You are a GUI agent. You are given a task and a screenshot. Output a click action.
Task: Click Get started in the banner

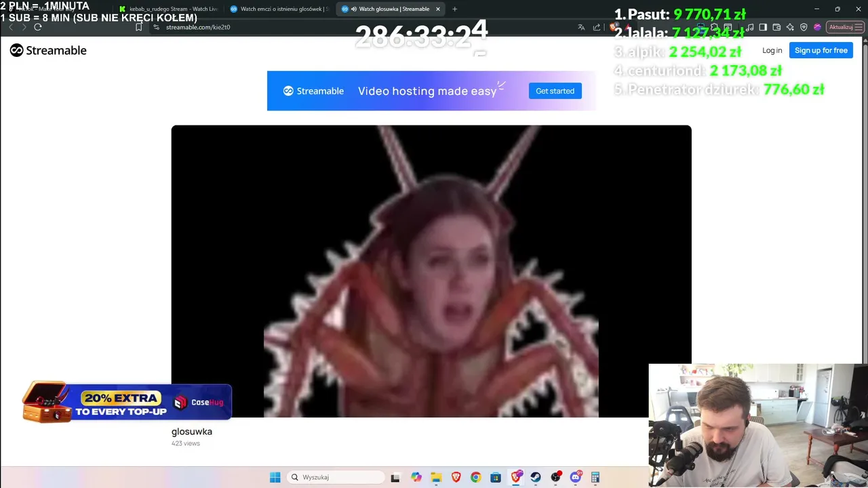click(x=555, y=91)
